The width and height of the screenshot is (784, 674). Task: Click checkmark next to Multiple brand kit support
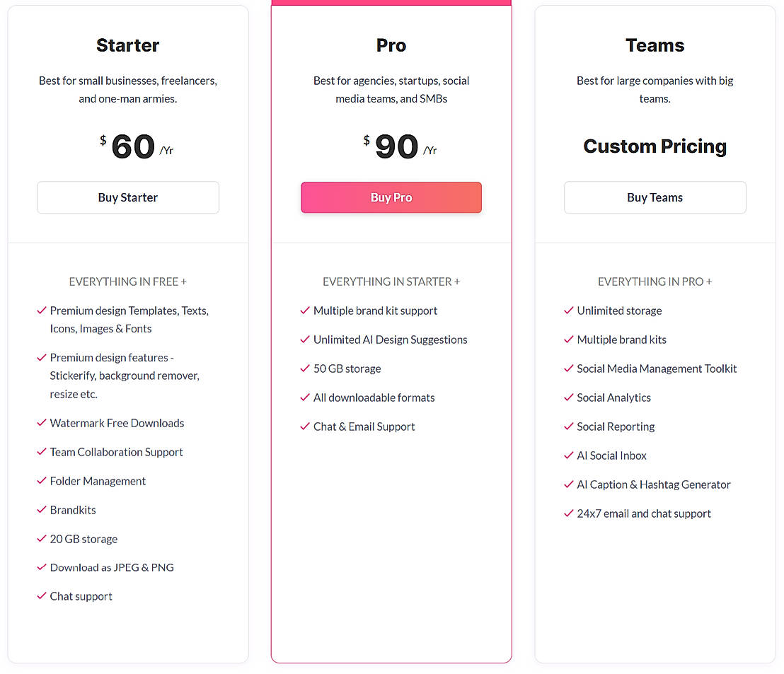point(305,310)
